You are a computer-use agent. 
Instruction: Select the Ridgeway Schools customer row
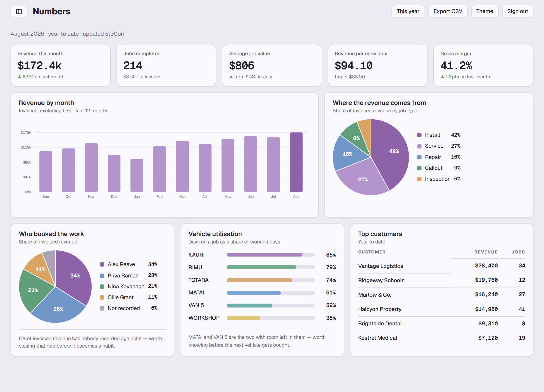[x=441, y=280]
